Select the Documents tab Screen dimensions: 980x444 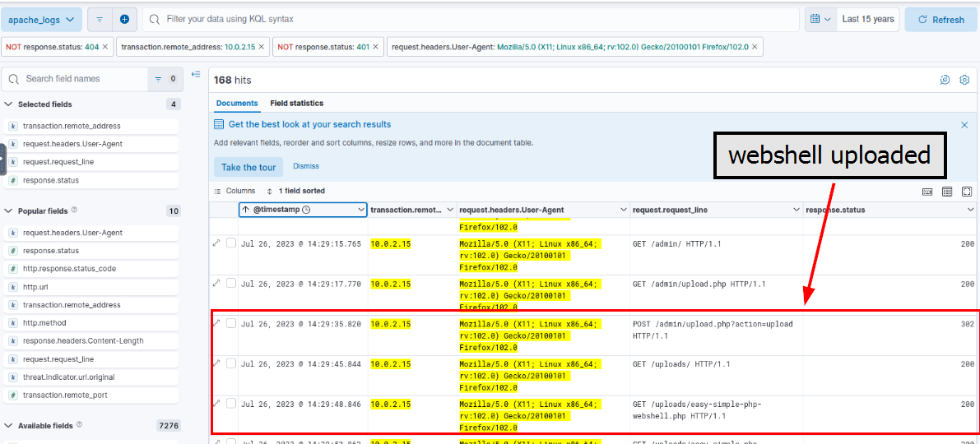tap(236, 104)
